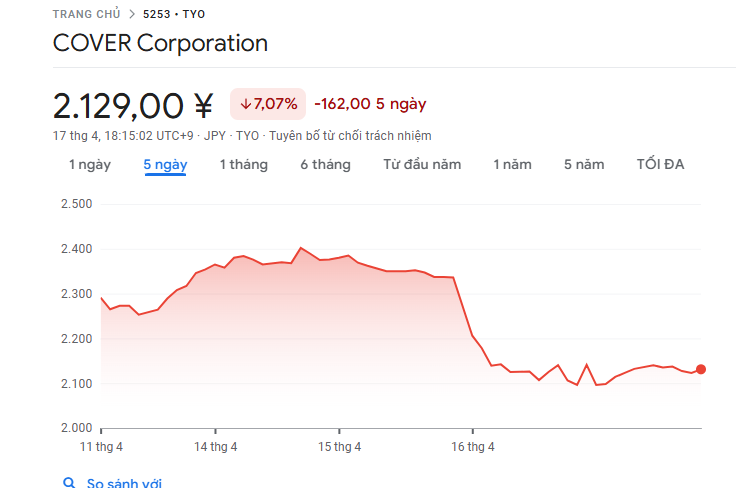Click the COVER Corporation heading
The image size is (736, 488).
coord(160,44)
